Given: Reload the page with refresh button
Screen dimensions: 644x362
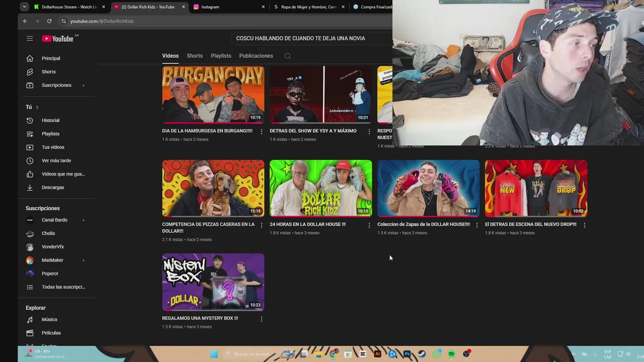Looking at the screenshot, I should pos(49,21).
